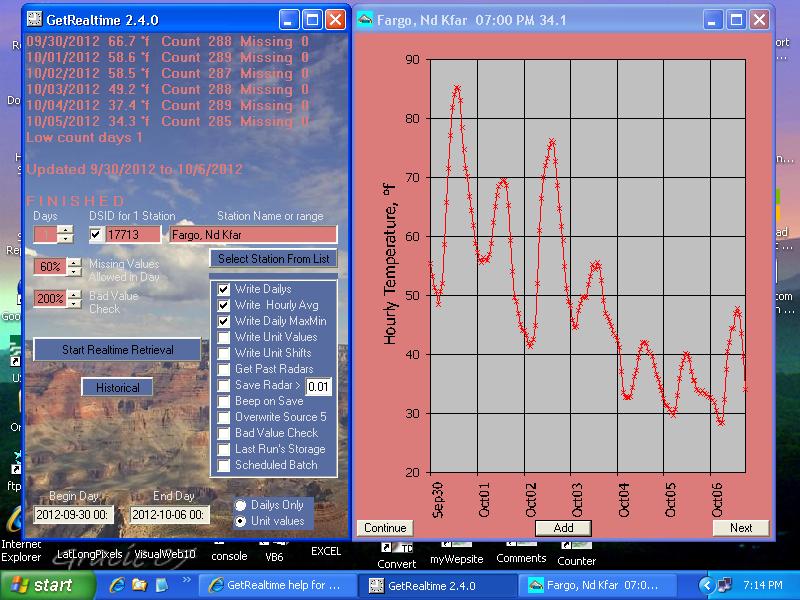Select the Dailys Only radio button

pos(240,506)
